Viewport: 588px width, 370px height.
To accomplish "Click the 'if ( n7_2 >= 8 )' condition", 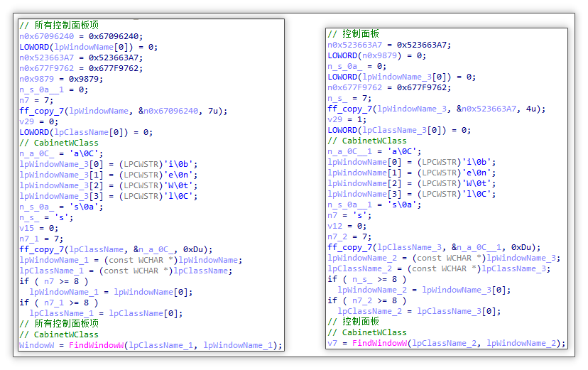I will point(366,300).
